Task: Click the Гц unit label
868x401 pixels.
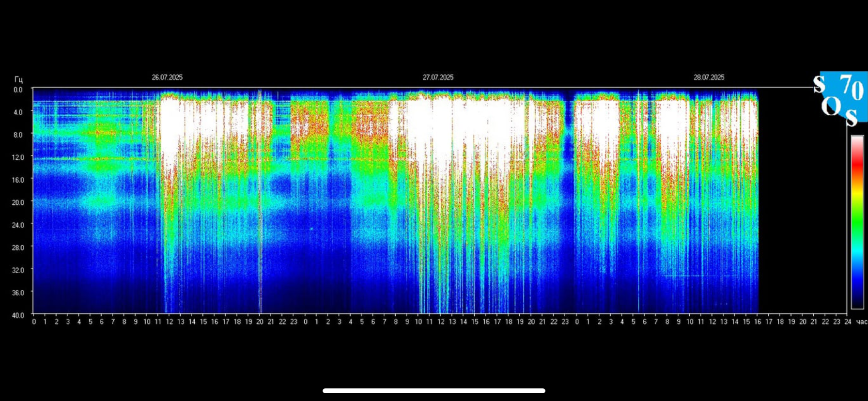Action: coord(18,79)
